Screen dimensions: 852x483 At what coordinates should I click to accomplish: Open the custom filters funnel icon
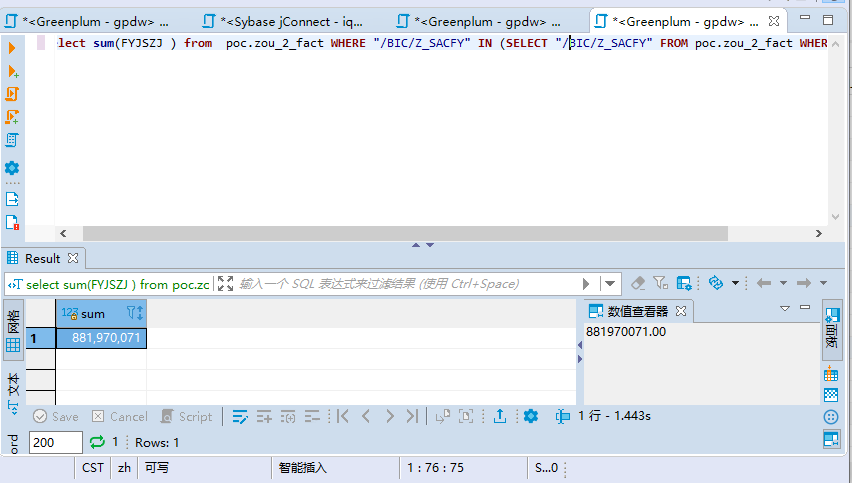(x=661, y=283)
